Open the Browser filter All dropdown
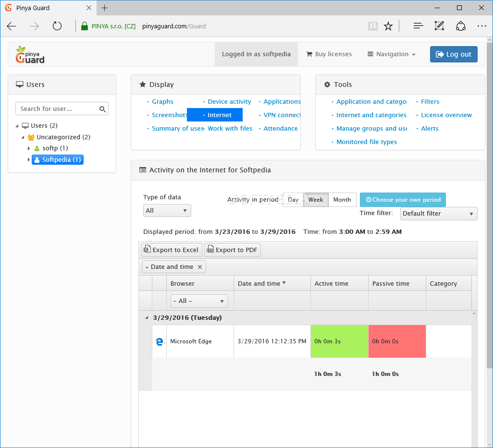The width and height of the screenshot is (493, 448). pos(199,301)
